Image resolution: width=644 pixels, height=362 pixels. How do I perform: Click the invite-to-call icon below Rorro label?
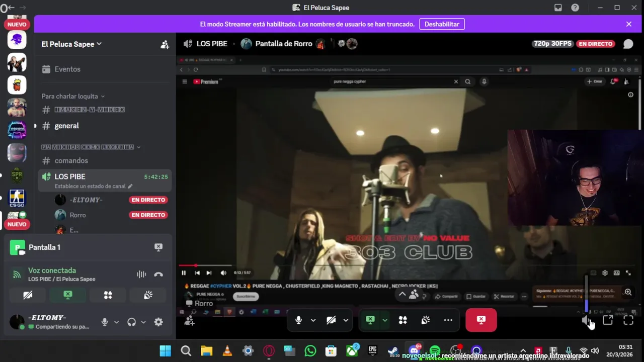click(x=190, y=320)
